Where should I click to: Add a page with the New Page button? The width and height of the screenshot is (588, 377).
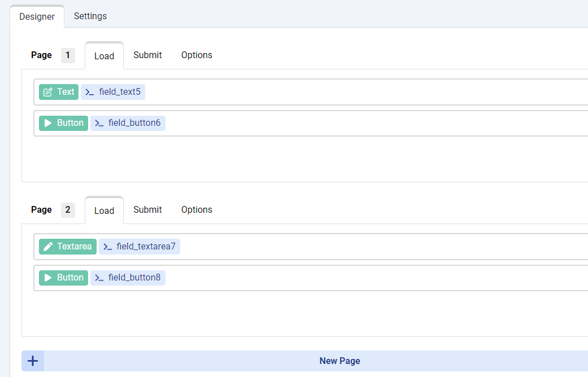coord(339,361)
